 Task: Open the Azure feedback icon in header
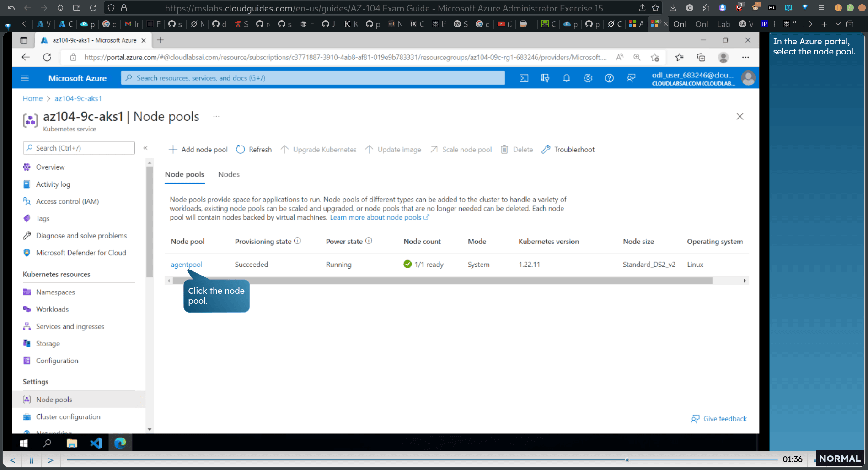click(x=631, y=78)
